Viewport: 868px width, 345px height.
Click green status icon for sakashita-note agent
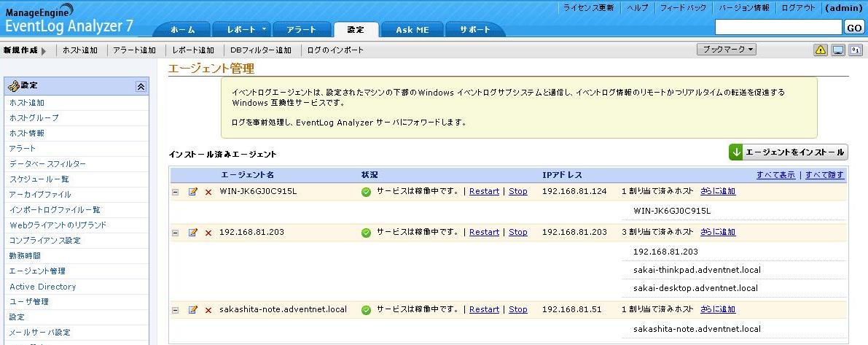(x=366, y=310)
